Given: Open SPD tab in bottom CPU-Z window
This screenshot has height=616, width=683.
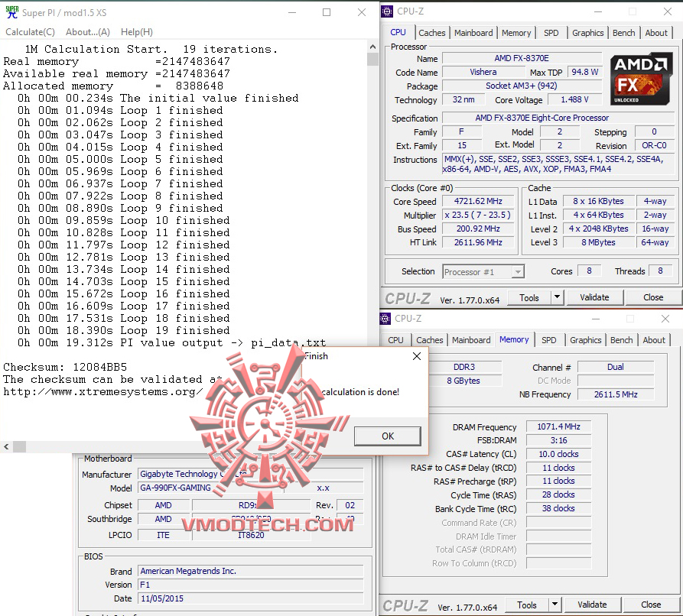Looking at the screenshot, I should [x=549, y=340].
